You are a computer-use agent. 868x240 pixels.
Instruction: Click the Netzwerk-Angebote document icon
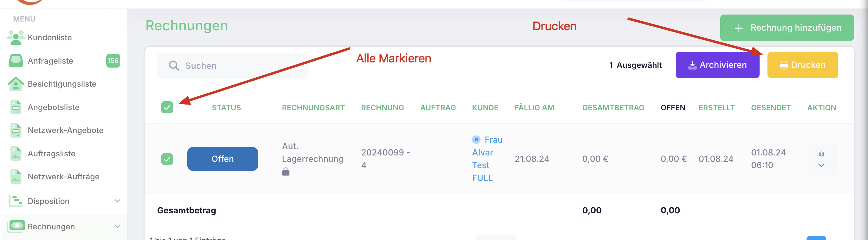click(x=16, y=130)
